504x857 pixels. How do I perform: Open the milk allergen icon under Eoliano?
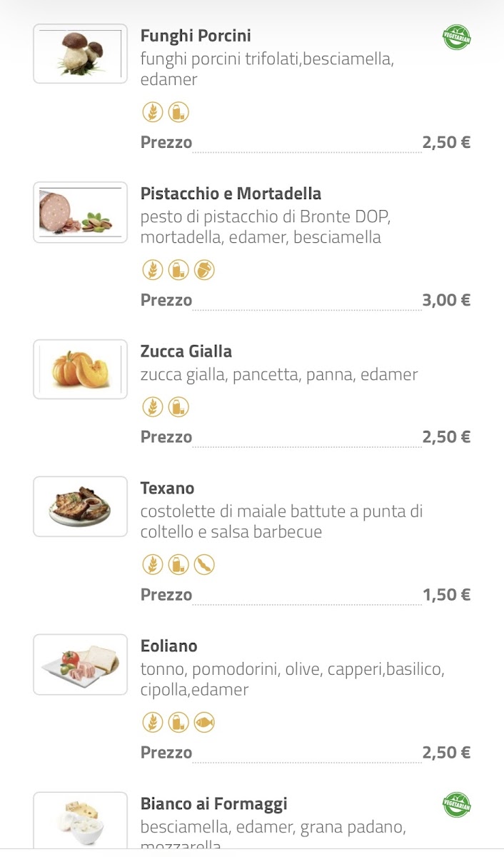pos(179,722)
